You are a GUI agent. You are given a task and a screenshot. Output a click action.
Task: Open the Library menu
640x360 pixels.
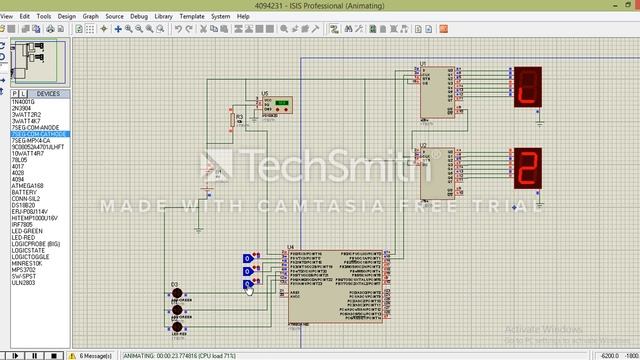pos(163,16)
